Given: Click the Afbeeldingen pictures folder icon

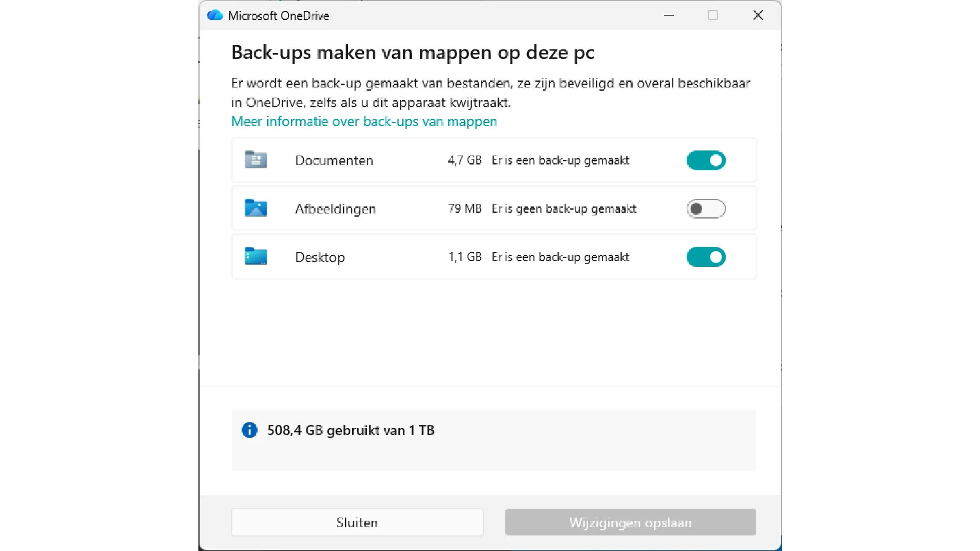Looking at the screenshot, I should point(256,208).
